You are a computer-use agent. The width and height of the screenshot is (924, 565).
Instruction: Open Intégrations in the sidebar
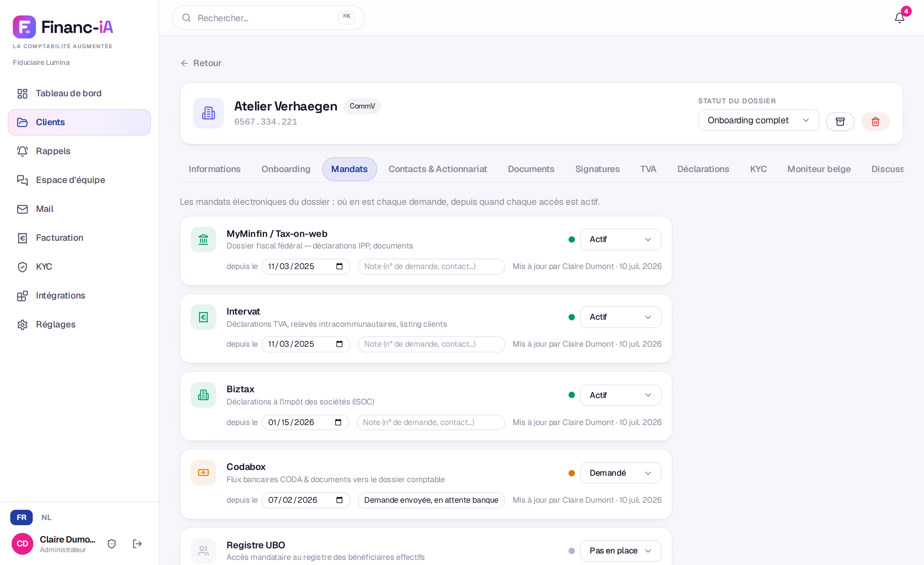tap(79, 296)
